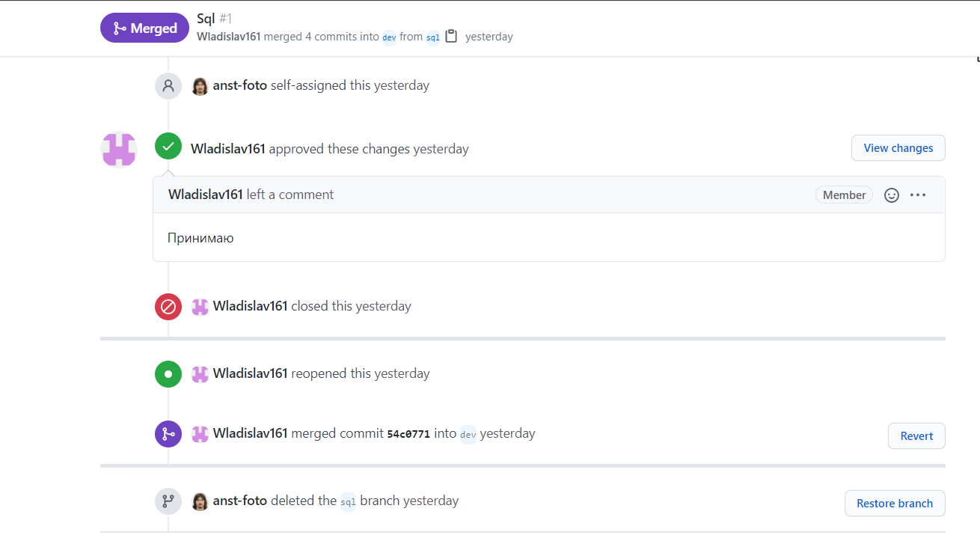Click the person icon beside the self-assigned event
Viewport: 980px width, 541px height.
pos(168,85)
